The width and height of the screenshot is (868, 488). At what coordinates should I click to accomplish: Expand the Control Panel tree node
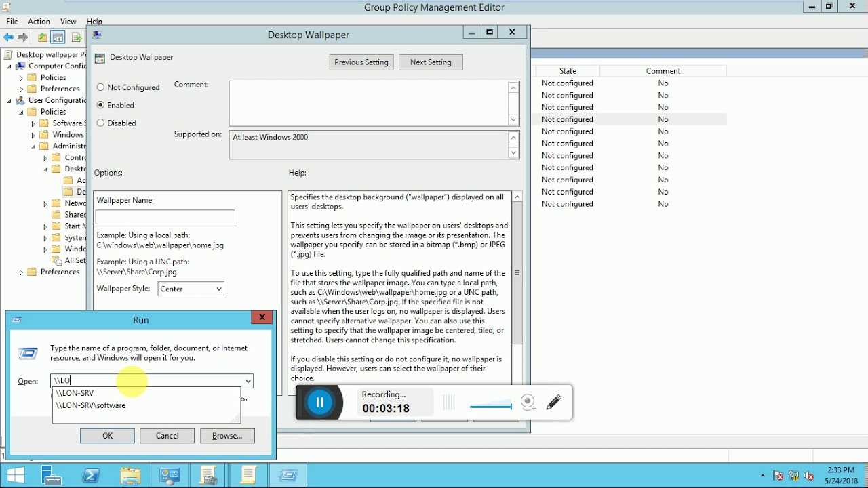tap(45, 158)
